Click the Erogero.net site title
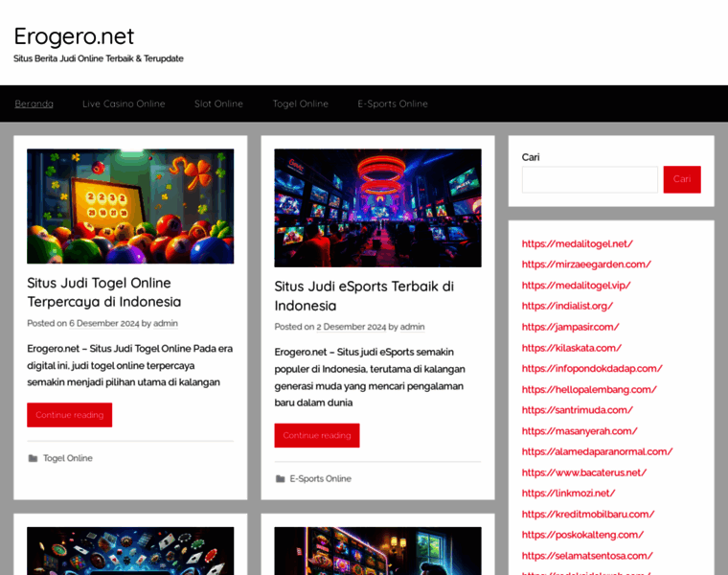Screen dimensions: 728x575 coord(75,36)
